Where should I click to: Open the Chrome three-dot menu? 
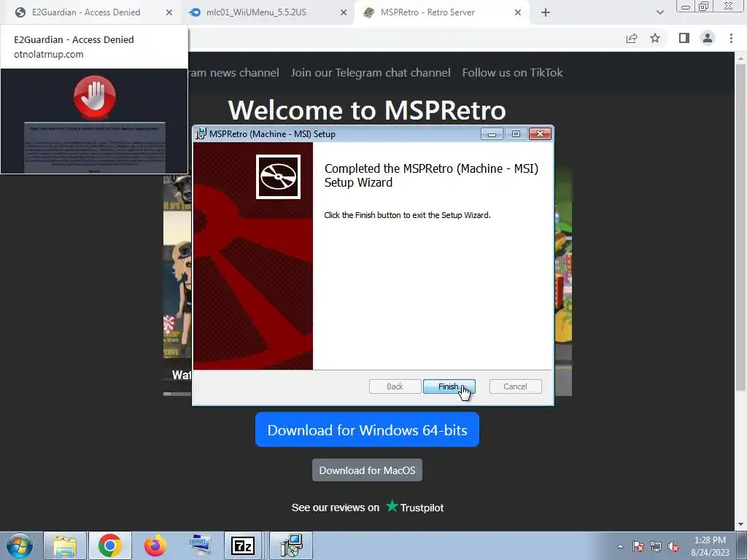pos(731,38)
